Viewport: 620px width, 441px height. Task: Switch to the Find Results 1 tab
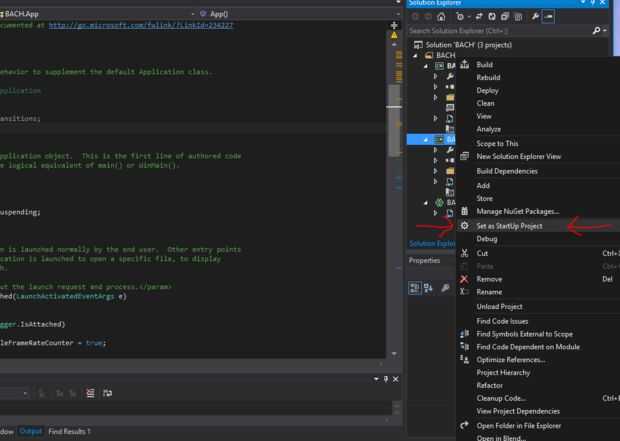[69, 431]
